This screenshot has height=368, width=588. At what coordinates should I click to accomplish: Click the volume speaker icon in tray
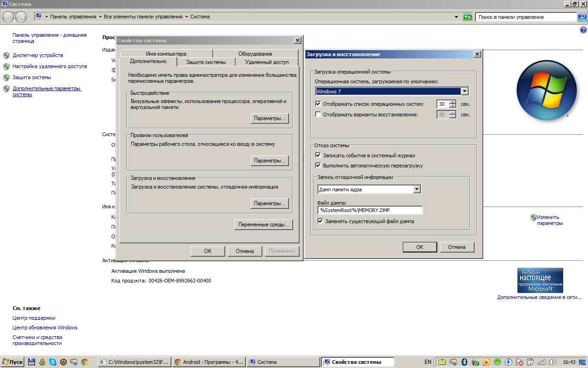pos(553,362)
